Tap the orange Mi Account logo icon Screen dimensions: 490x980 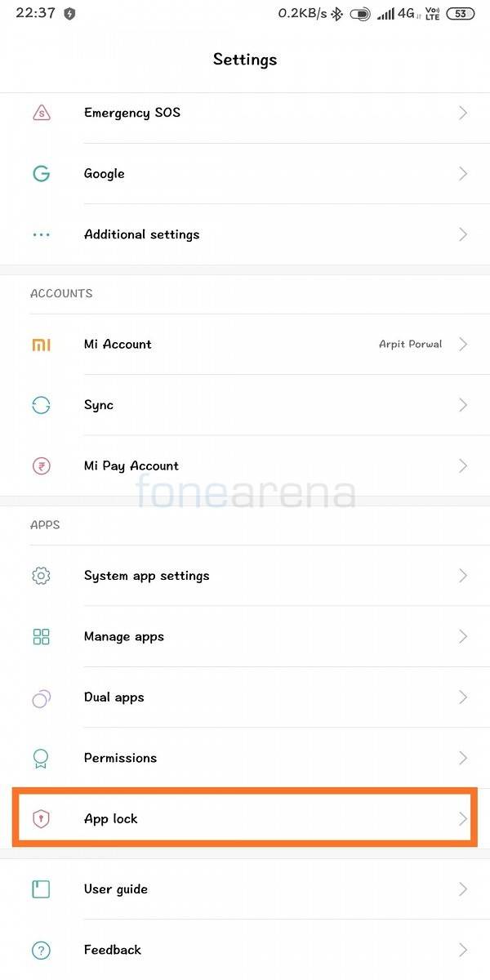pyautogui.click(x=41, y=345)
